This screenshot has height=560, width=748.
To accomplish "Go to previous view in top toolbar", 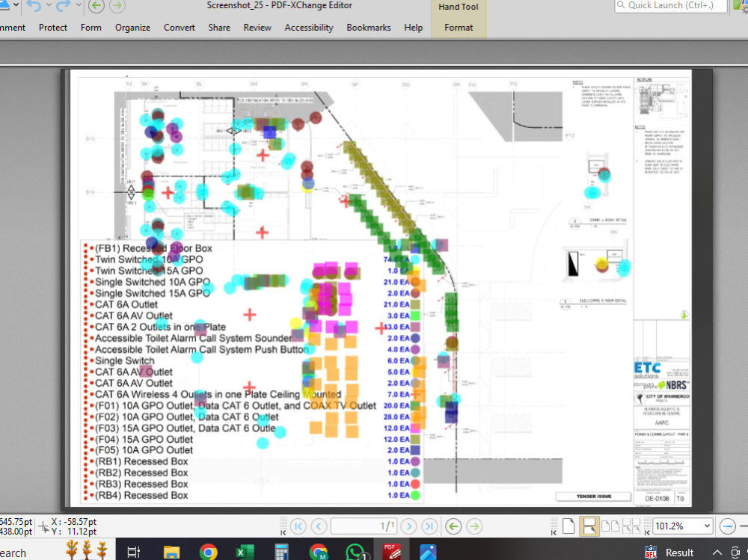I will click(x=96, y=6).
